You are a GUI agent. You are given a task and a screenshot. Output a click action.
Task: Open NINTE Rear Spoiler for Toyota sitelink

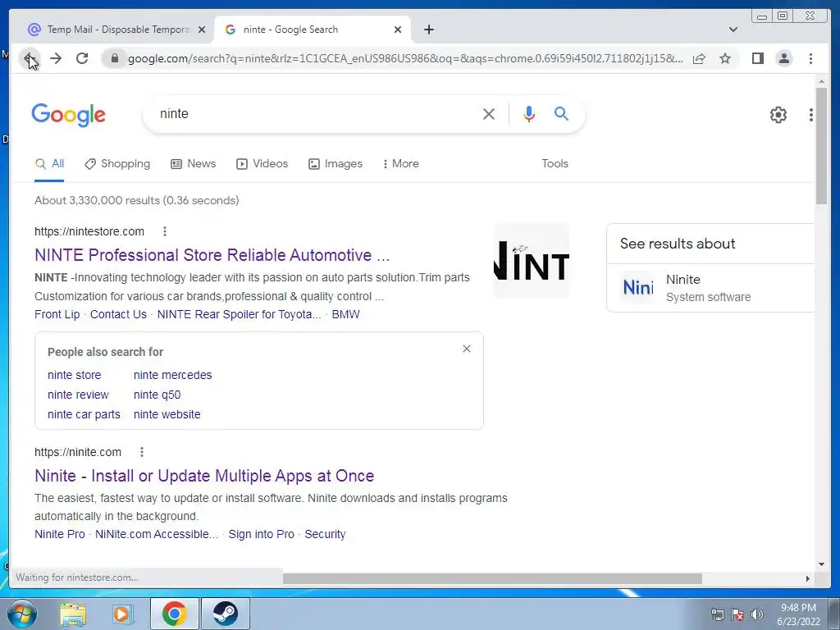tap(239, 314)
